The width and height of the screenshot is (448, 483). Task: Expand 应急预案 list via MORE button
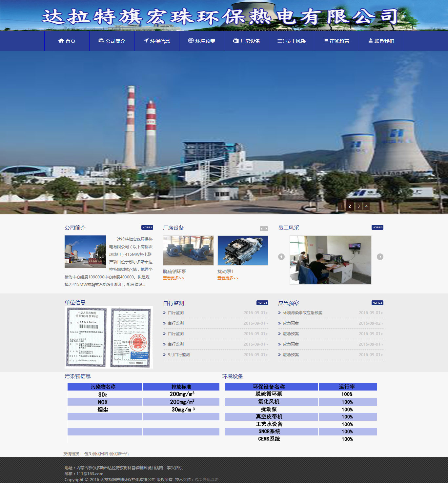(377, 303)
